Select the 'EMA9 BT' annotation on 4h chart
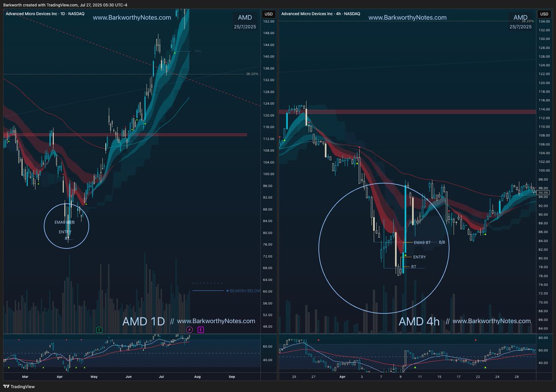Image resolution: width=556 pixels, height=392 pixels. [422, 242]
